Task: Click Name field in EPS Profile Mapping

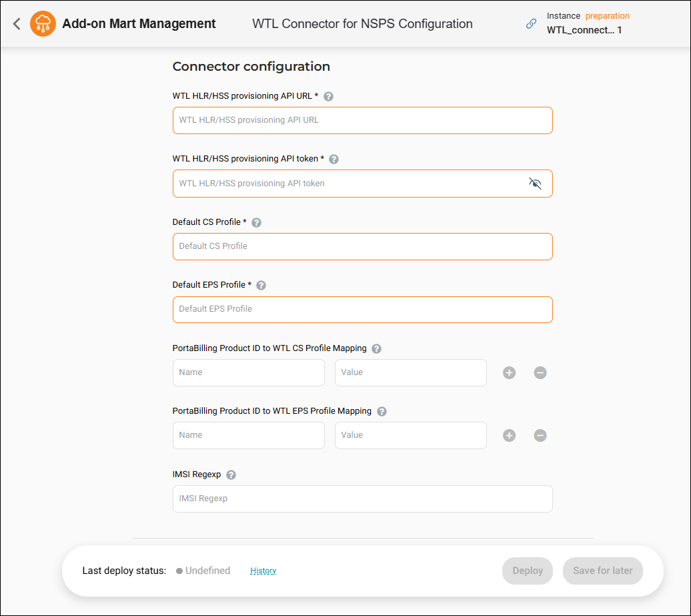Action: [x=249, y=436]
